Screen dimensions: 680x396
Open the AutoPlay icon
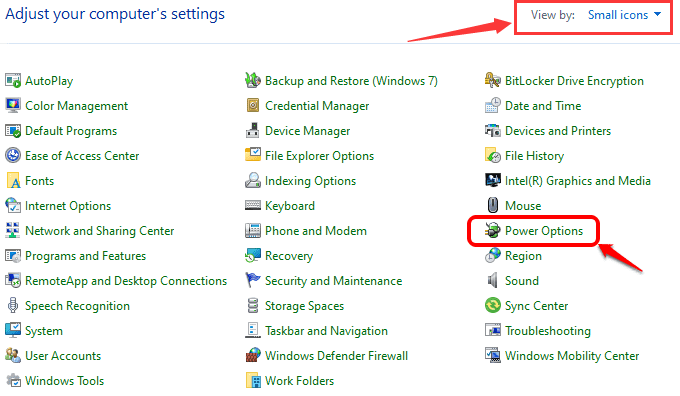pyautogui.click(x=13, y=81)
